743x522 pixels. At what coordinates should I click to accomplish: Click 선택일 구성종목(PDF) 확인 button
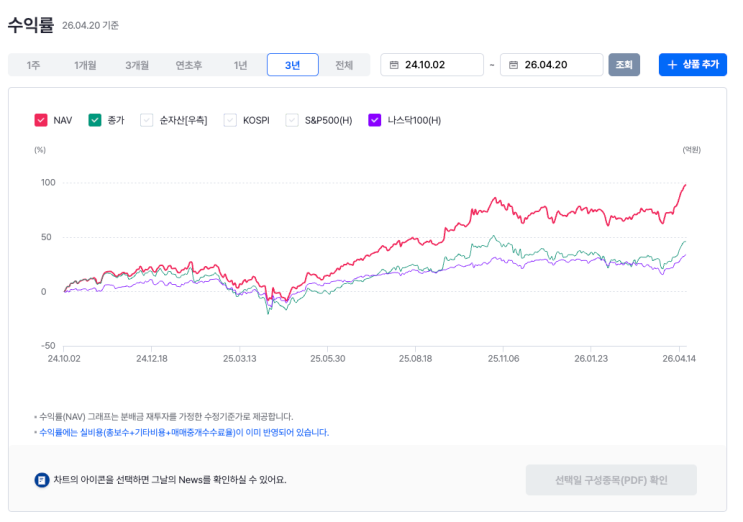pyautogui.click(x=611, y=480)
